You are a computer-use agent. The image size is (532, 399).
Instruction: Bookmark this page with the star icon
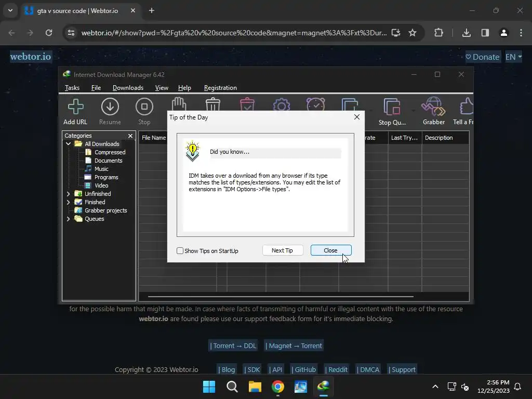tap(412, 33)
